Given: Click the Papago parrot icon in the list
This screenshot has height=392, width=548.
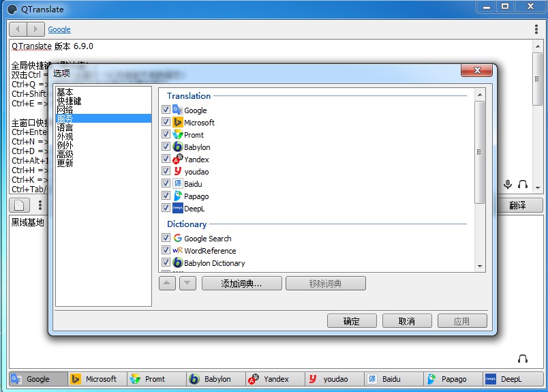Looking at the screenshot, I should click(x=177, y=196).
